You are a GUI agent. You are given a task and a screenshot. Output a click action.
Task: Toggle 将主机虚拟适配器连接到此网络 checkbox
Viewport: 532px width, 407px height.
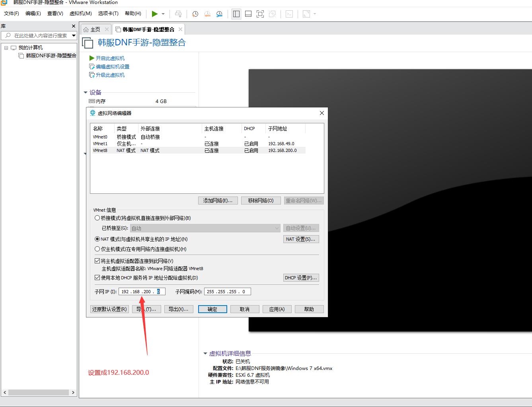point(97,261)
